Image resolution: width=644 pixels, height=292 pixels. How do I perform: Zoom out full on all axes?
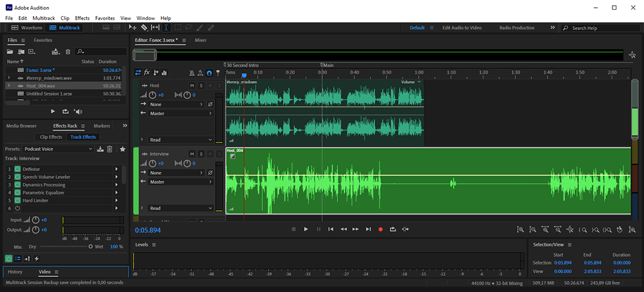pyautogui.click(x=570, y=230)
